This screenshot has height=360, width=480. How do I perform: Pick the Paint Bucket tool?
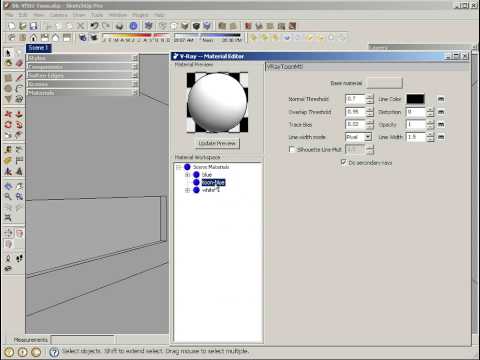tap(8, 63)
